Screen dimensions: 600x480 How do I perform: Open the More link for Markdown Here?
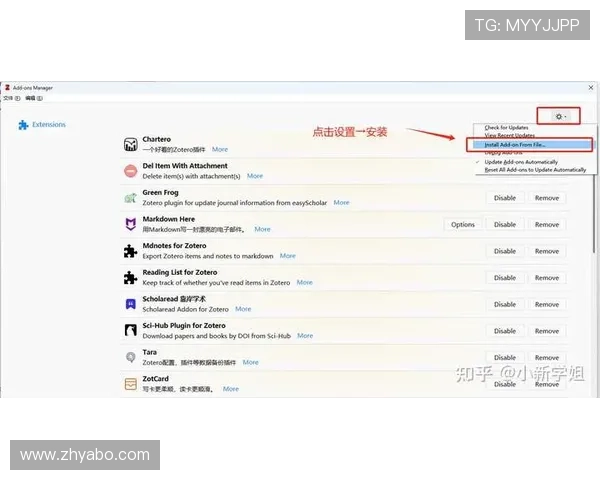pos(262,229)
